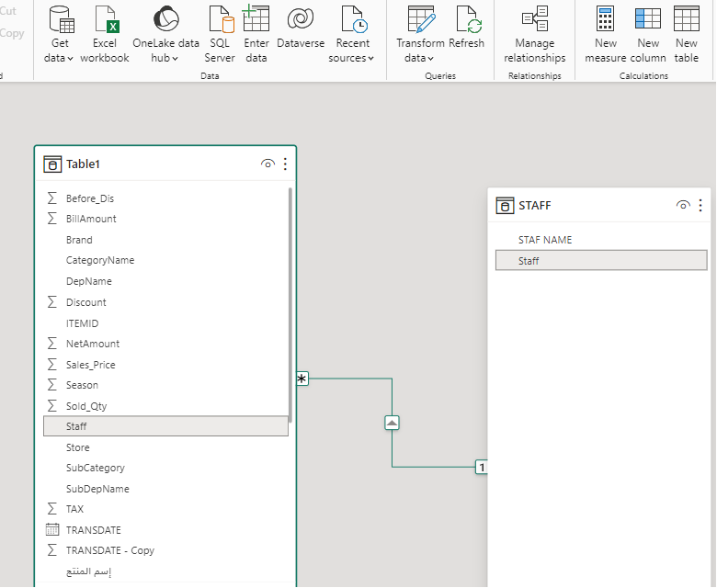Screen dimensions: 717x588
Task: Select the BillAmount field
Action: coord(165,219)
